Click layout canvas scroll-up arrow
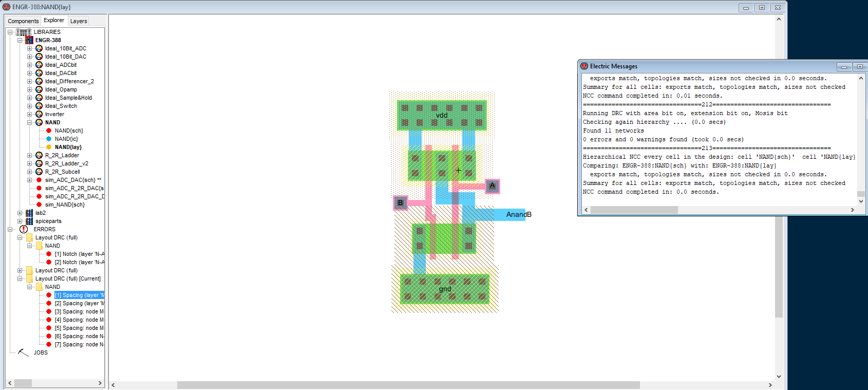 (x=779, y=19)
